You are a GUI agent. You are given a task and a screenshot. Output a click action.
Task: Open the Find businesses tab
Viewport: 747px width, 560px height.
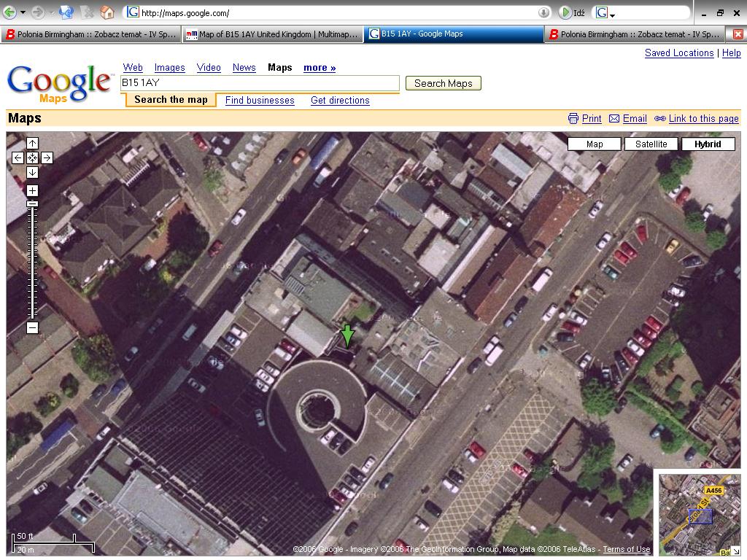[260, 101]
